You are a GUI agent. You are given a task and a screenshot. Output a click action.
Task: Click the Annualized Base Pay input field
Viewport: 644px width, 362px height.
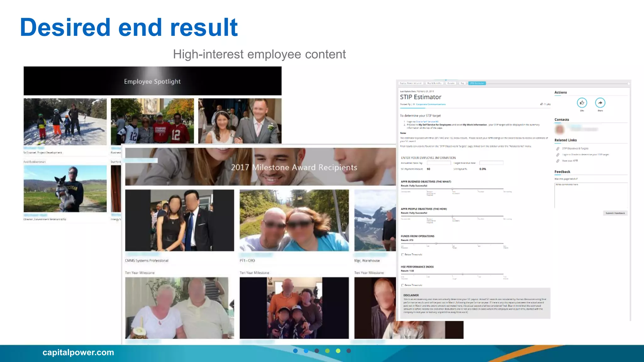coord(439,163)
